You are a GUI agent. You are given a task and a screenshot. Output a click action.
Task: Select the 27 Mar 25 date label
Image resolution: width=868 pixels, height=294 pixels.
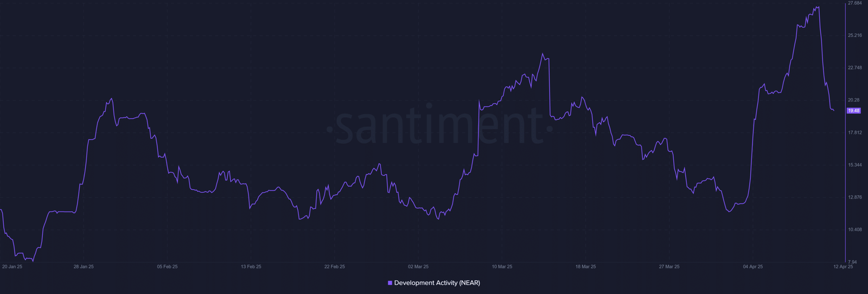click(669, 267)
